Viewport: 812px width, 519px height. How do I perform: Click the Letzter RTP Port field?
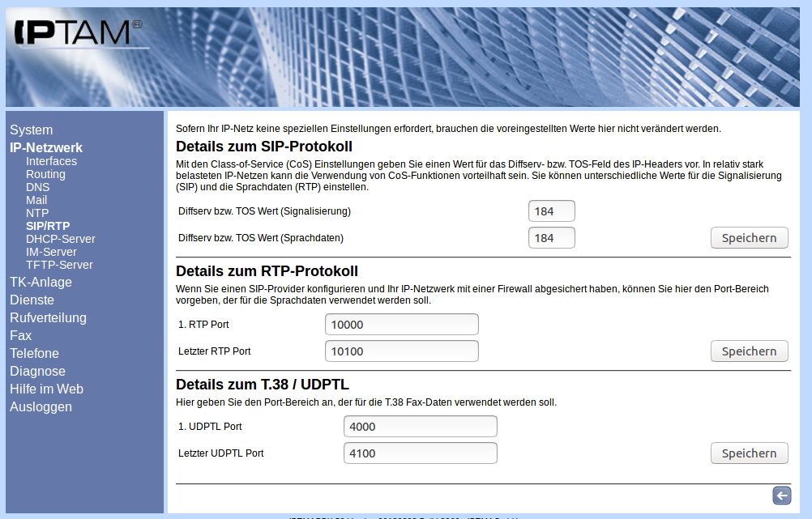pyautogui.click(x=401, y=351)
